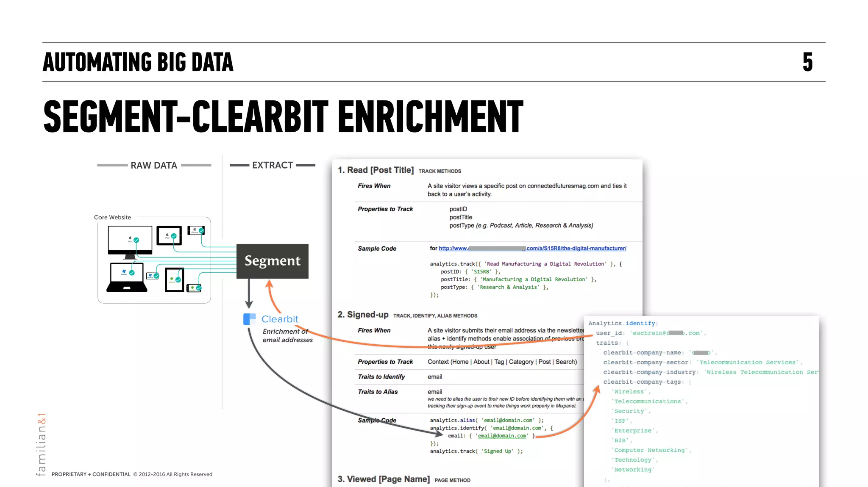The image size is (868, 487).
Task: Click 'Analytics.identify' in the code panel
Action: click(x=622, y=324)
